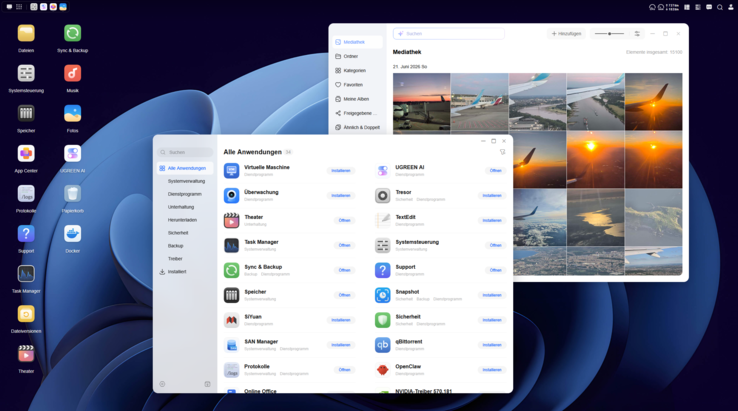
Task: Open the orange sunset wing photo in first row
Action: [x=653, y=101]
